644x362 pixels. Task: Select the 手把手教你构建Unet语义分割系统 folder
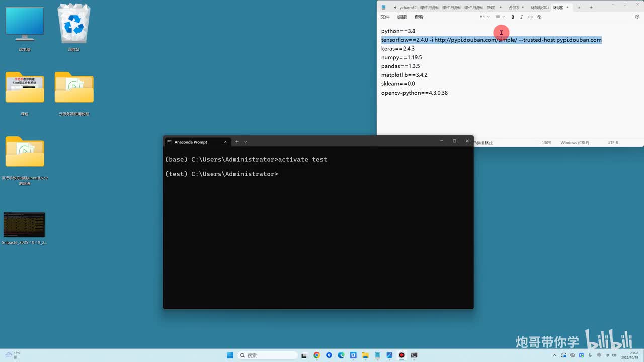pyautogui.click(x=25, y=160)
